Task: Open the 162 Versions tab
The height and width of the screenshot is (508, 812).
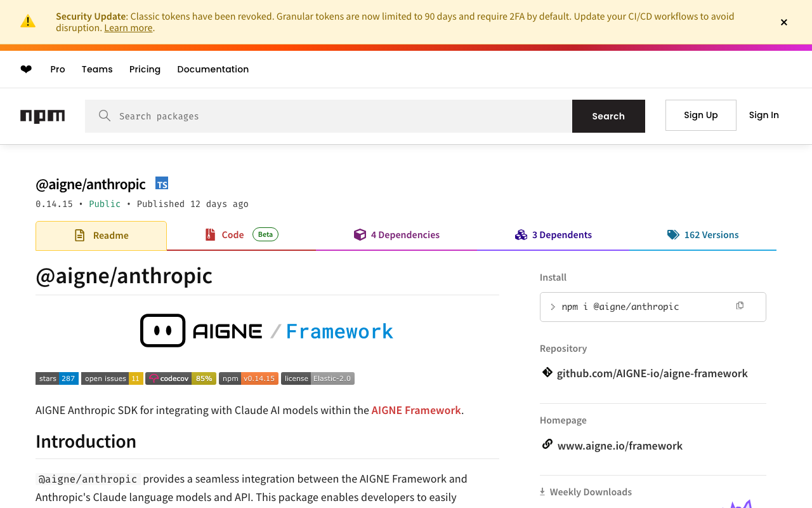Action: point(703,235)
